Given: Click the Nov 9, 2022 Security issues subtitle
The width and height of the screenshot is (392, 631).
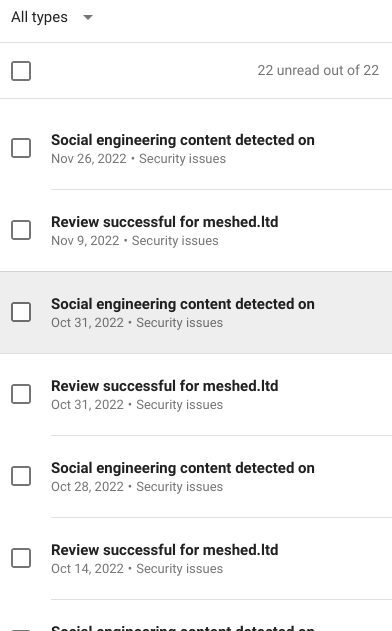Looking at the screenshot, I should (x=135, y=241).
